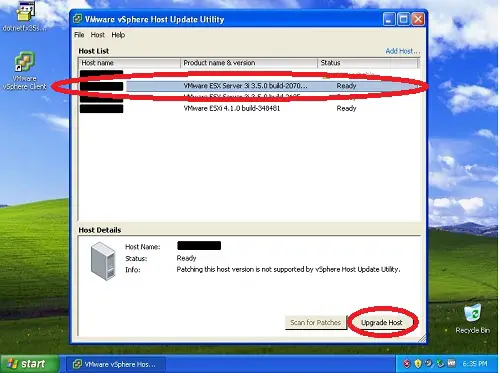Screen dimensions: 500x373
Task: Click Ready status of ESXi 4.1.0 row
Action: 346,108
